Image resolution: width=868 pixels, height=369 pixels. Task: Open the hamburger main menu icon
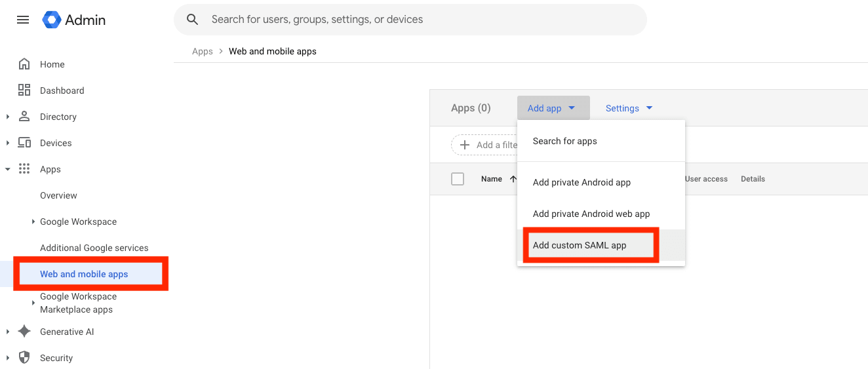[23, 20]
